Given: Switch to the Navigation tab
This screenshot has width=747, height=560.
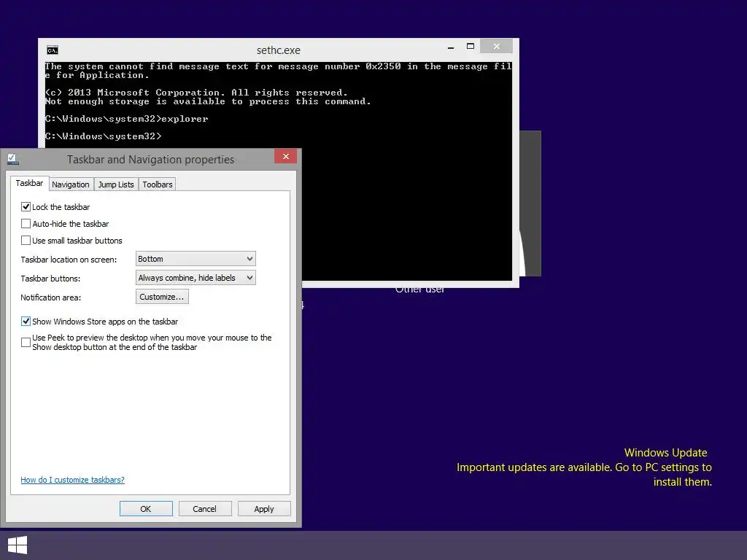Looking at the screenshot, I should tap(71, 184).
